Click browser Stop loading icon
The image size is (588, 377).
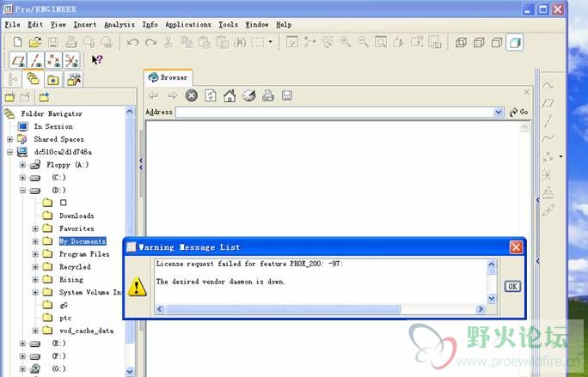tap(191, 95)
